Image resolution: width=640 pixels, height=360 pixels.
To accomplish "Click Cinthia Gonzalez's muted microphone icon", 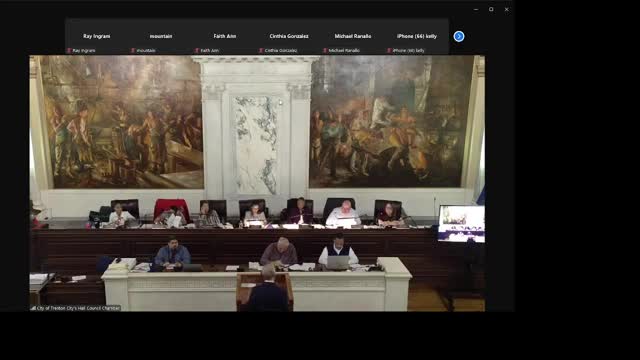I will click(261, 51).
